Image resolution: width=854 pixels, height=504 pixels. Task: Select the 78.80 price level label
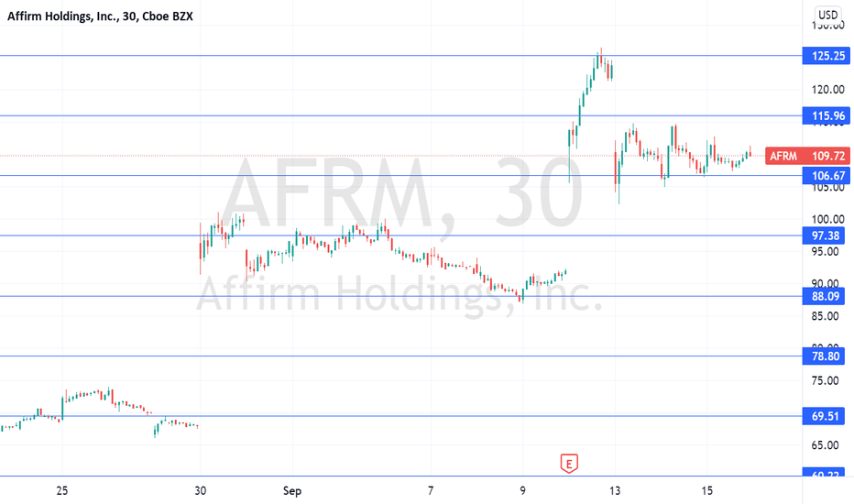point(824,356)
